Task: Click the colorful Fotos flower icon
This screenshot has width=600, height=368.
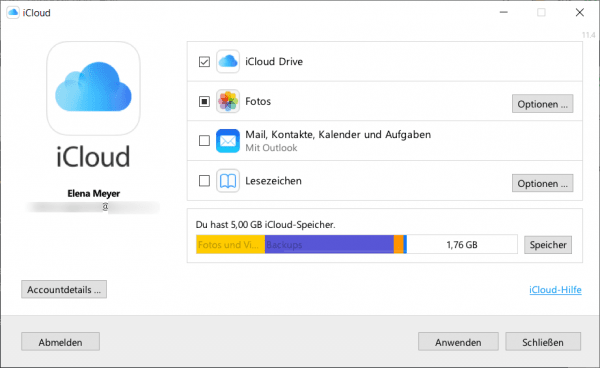Action: (228, 101)
